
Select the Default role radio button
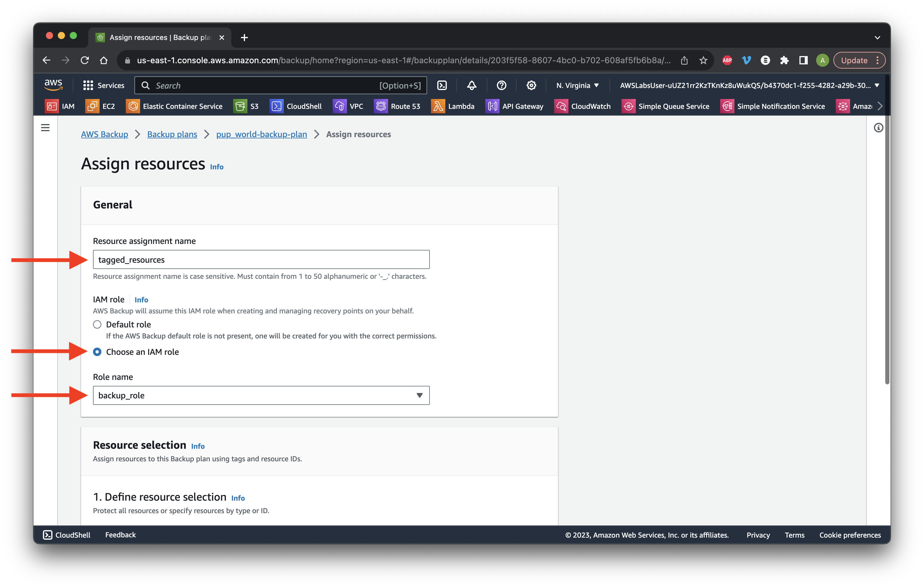pos(97,324)
